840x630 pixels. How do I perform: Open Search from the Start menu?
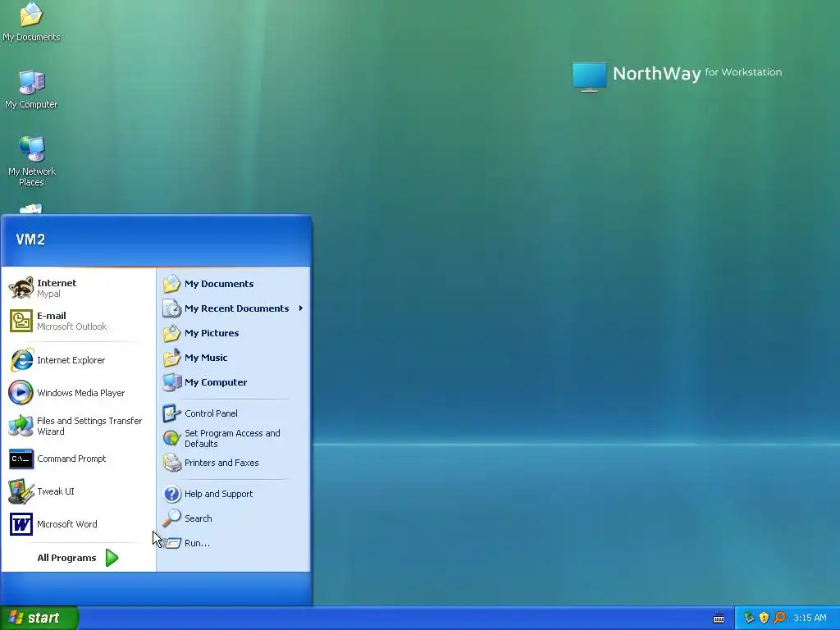(233, 518)
